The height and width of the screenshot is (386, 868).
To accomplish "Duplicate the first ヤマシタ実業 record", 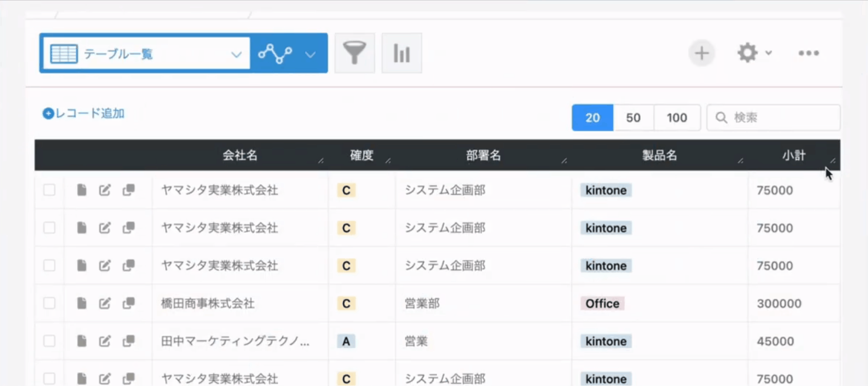I will coord(128,190).
